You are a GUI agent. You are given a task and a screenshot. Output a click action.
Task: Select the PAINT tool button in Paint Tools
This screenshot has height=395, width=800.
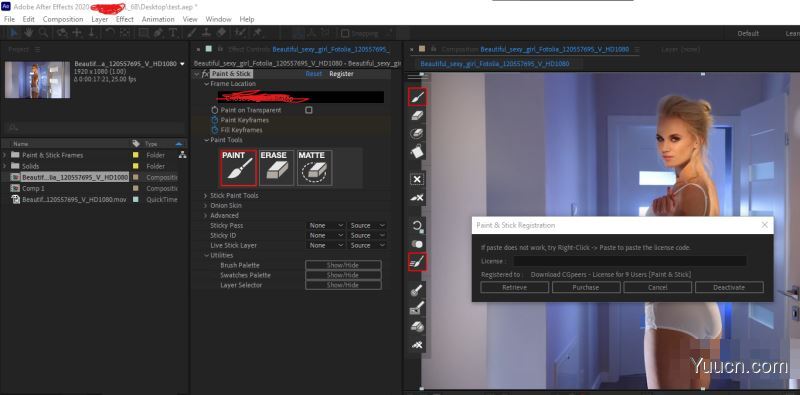pyautogui.click(x=239, y=167)
